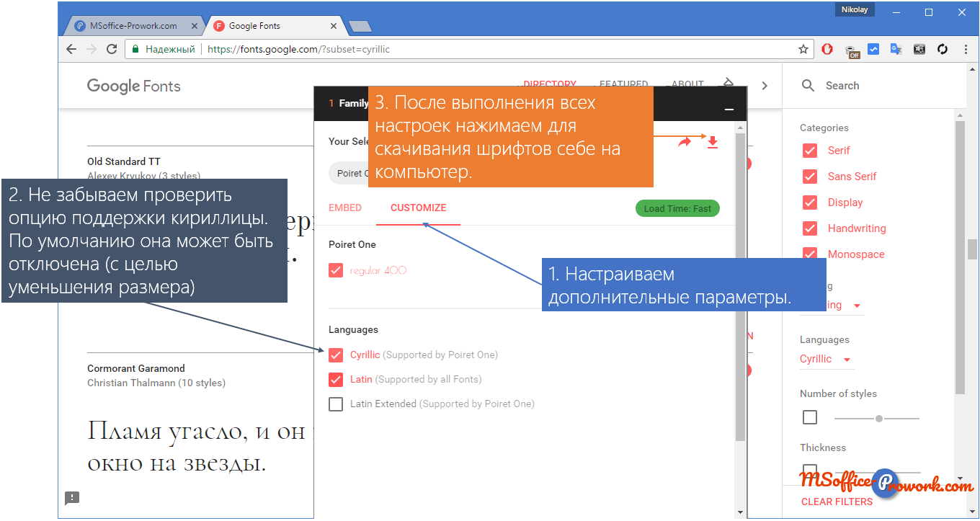Screen dimensions: 980x521
Task: Click the browser forward arrow
Action: pyautogui.click(x=92, y=49)
